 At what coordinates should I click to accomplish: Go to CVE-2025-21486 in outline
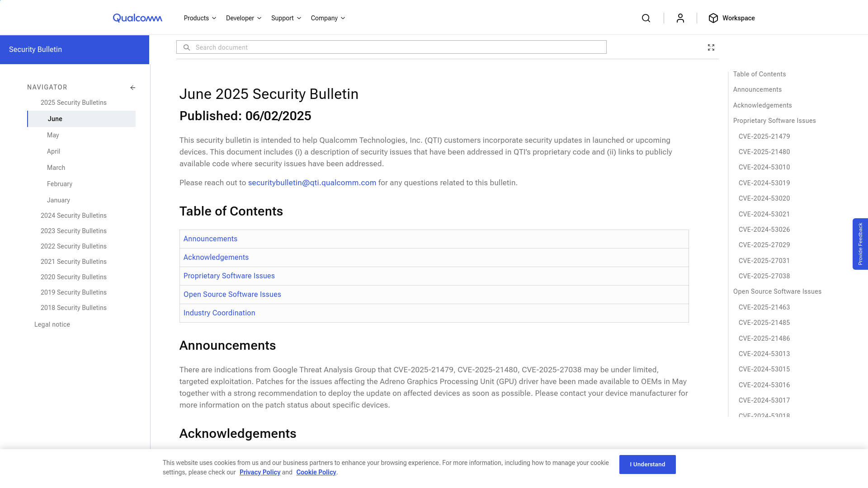pyautogui.click(x=764, y=338)
